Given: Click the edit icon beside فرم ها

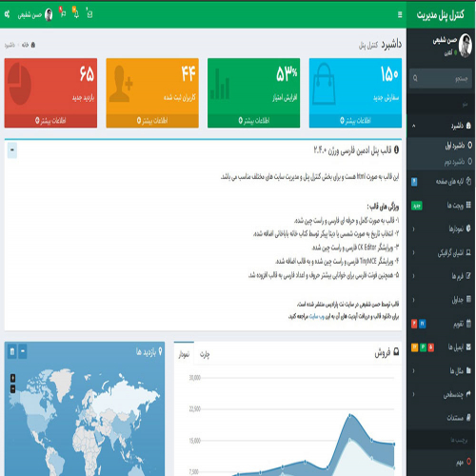Looking at the screenshot, I should 468,276.
